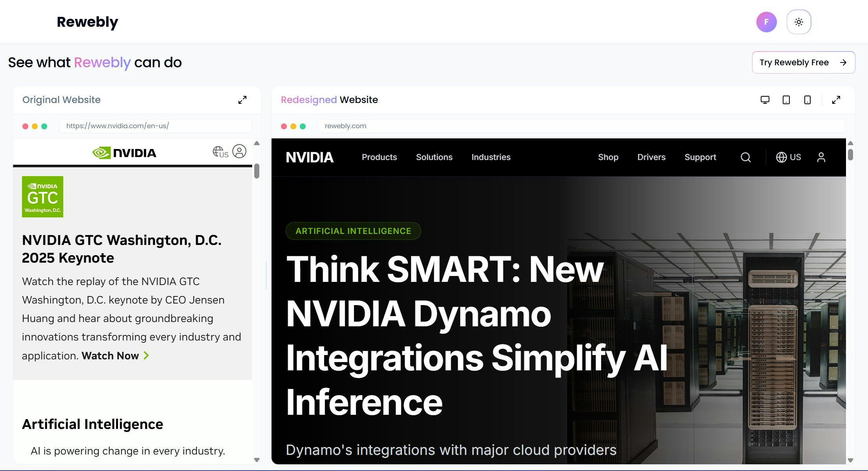Viewport: 868px width, 471px height.
Task: Open the search icon in the NVIDIA navbar
Action: [745, 157]
